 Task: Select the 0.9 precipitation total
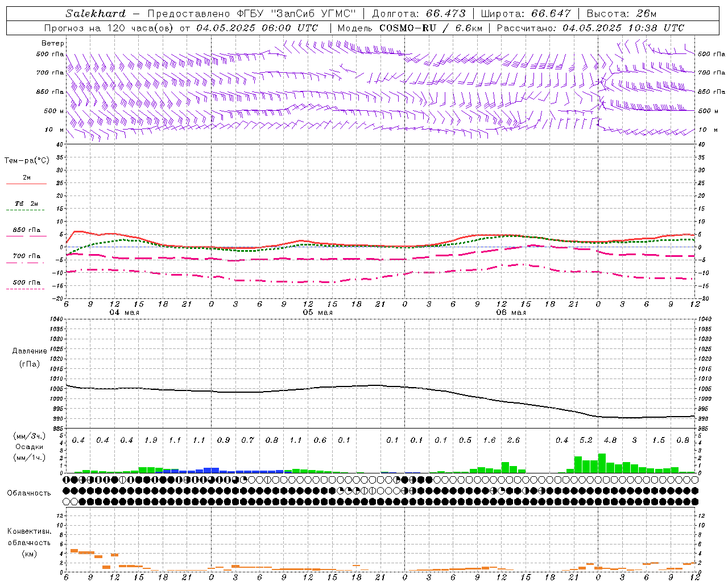click(x=224, y=440)
